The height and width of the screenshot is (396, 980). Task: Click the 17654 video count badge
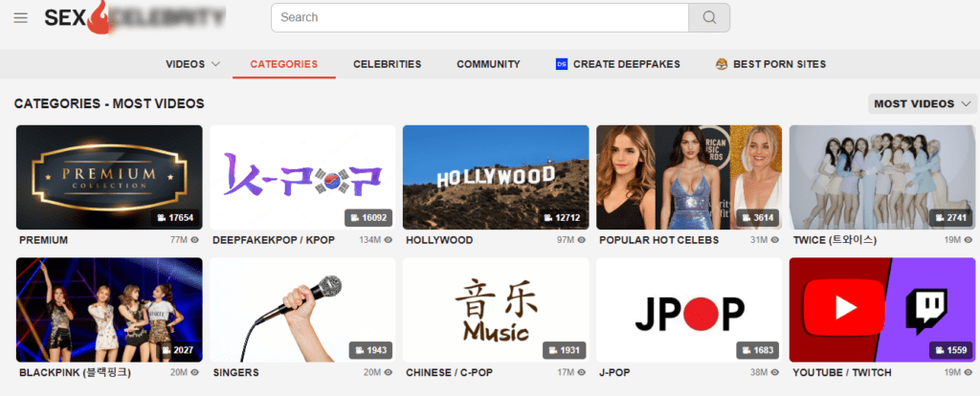(176, 217)
